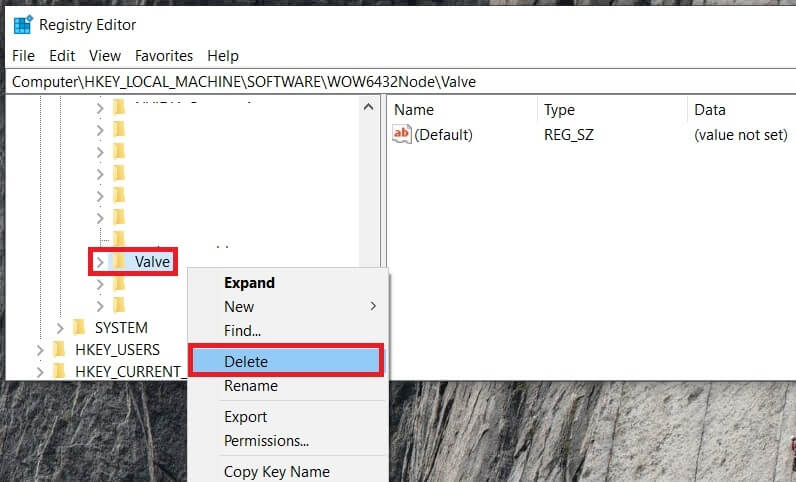Expand the Valve key chevron

(100, 262)
